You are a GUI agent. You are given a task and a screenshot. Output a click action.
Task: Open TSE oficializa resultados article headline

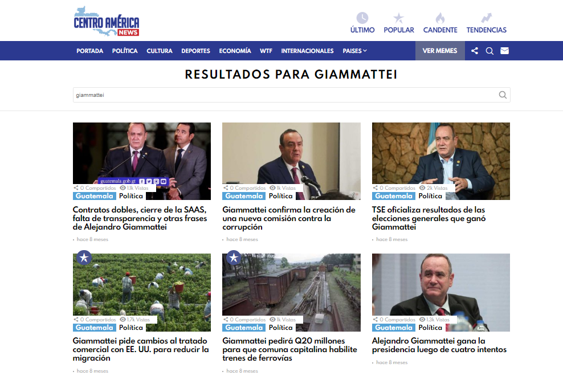click(x=429, y=218)
